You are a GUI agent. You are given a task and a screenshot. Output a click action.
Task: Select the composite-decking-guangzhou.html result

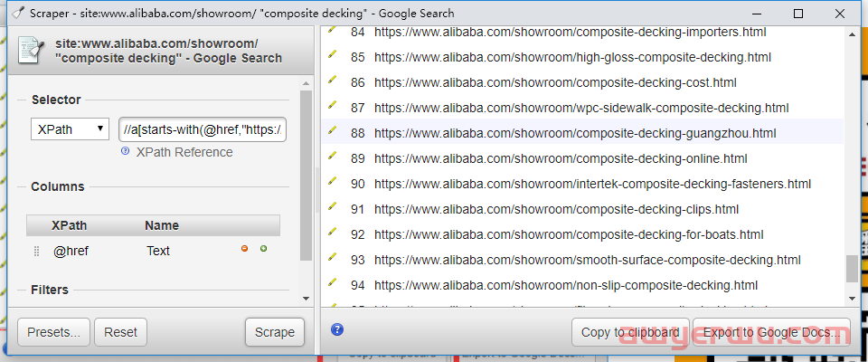coord(575,133)
